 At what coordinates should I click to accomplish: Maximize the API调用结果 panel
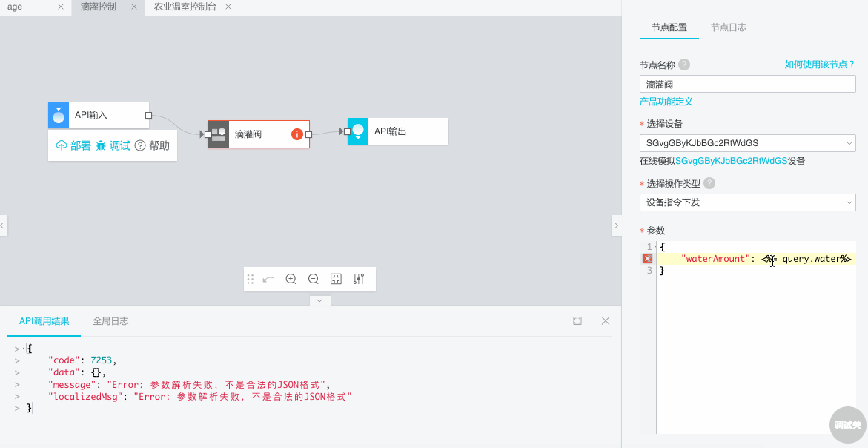tap(577, 320)
